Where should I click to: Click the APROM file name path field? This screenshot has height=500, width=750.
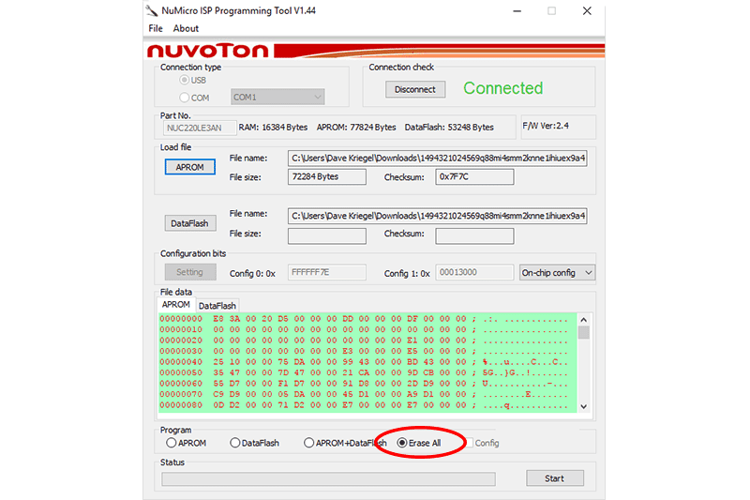pyautogui.click(x=437, y=158)
